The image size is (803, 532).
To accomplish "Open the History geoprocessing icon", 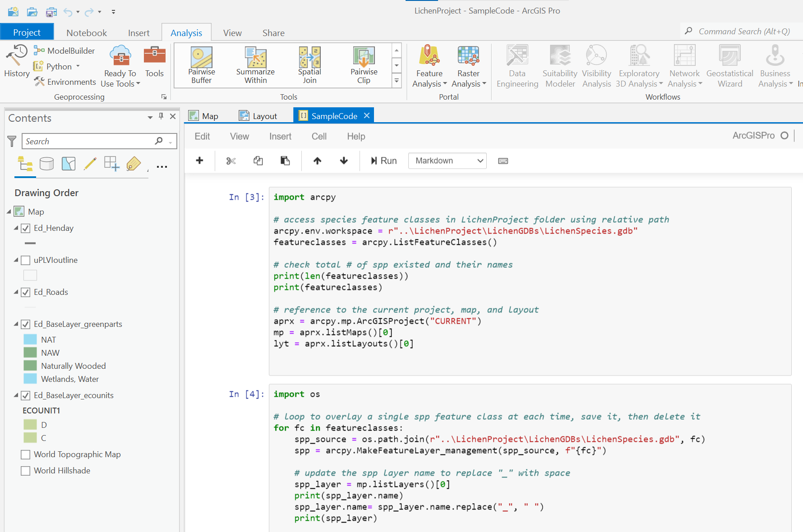I will [x=17, y=61].
